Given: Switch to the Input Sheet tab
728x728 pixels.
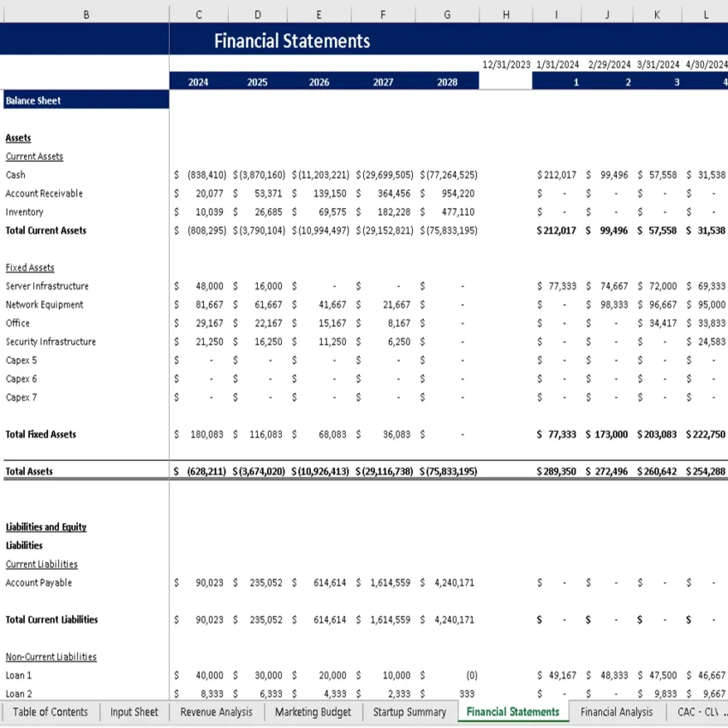Looking at the screenshot, I should point(134,712).
